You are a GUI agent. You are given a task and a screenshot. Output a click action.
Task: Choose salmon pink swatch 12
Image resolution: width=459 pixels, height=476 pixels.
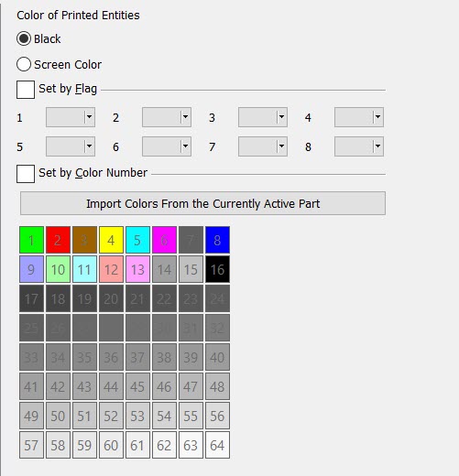[x=111, y=269]
